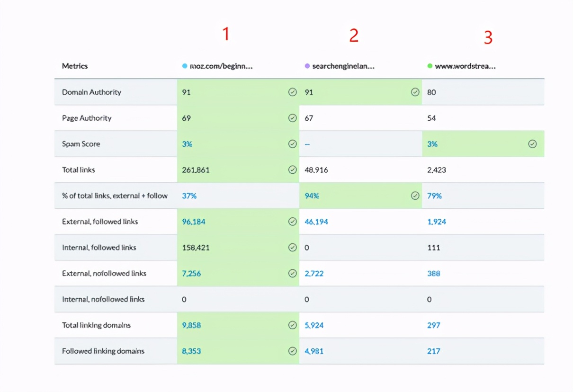The height and width of the screenshot is (392, 573).
Task: Click the checkmark icon next to Page Authority 69
Action: click(293, 118)
